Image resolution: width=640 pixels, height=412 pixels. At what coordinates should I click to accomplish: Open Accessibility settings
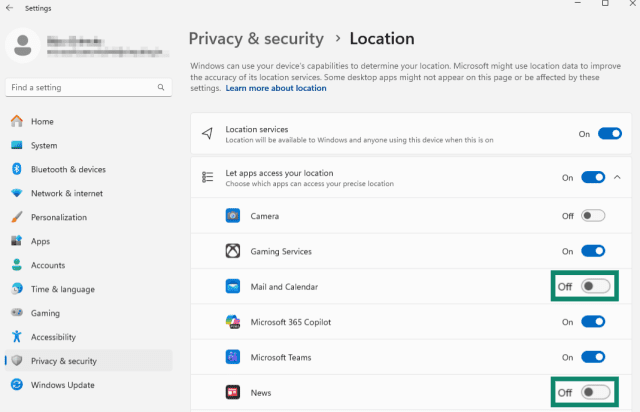[x=89, y=336]
